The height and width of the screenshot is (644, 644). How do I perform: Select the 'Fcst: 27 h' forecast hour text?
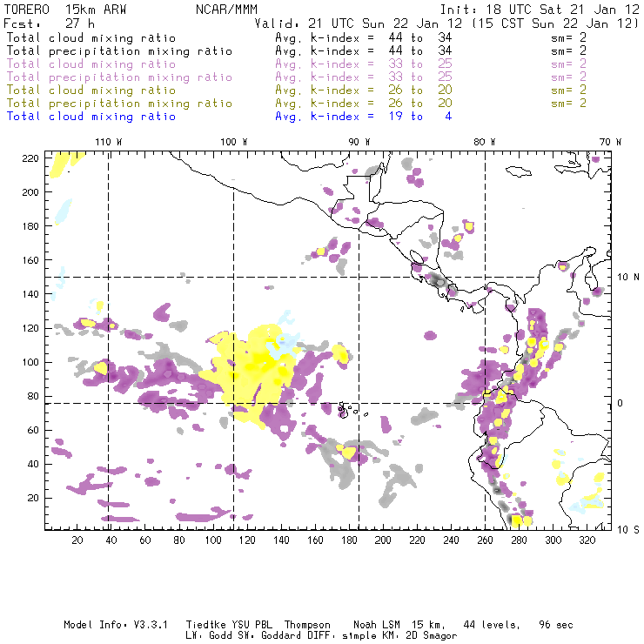coord(50,23)
